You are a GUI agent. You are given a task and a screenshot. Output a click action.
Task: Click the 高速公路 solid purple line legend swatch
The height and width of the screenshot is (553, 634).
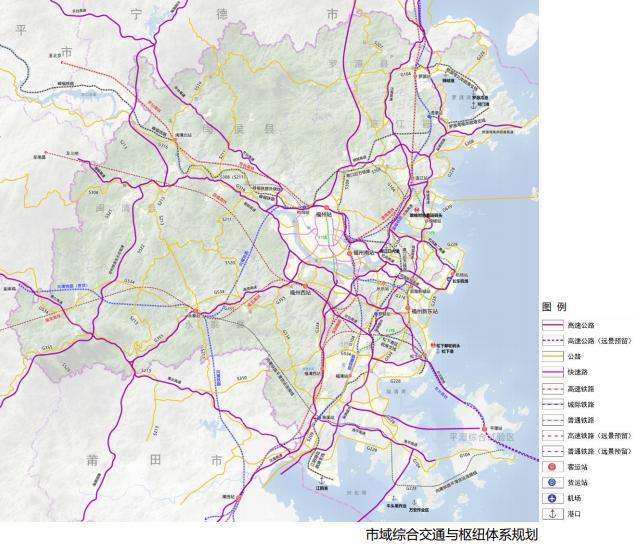[552, 325]
